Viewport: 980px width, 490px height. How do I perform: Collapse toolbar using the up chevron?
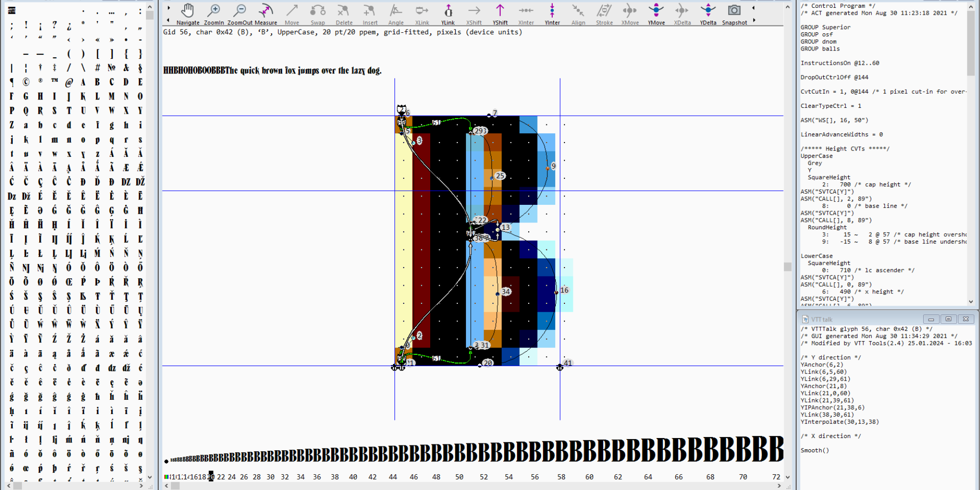[787, 7]
